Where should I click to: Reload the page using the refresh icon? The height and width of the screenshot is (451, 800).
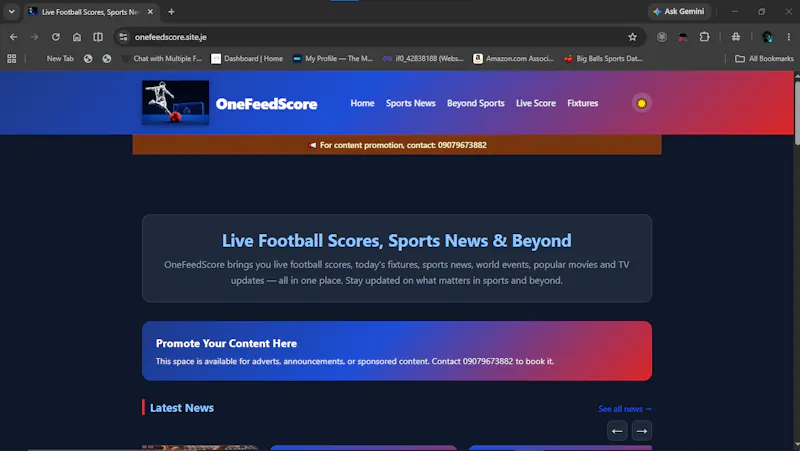[x=56, y=37]
